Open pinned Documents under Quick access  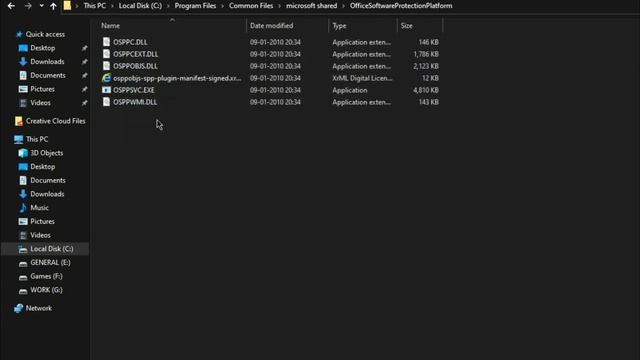tap(48, 76)
